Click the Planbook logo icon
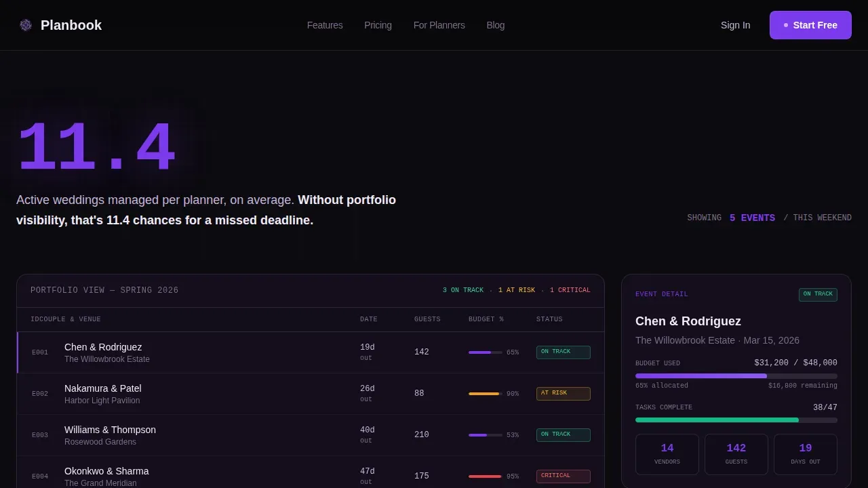Screen dimensions: 868x488 point(26,25)
